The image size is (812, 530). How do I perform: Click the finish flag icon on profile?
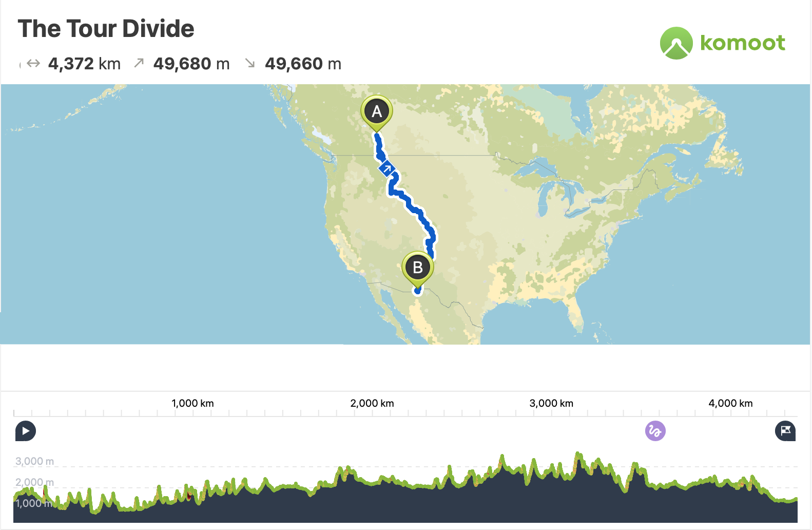785,431
